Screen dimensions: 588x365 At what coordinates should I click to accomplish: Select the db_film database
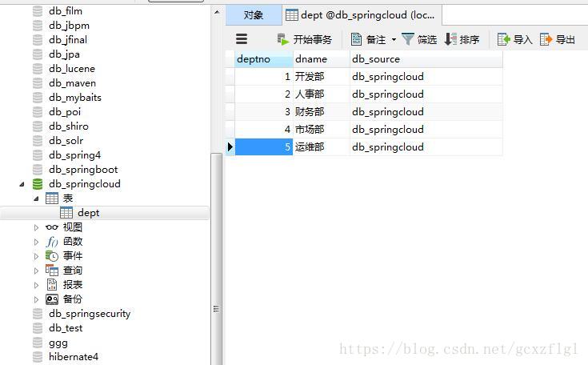66,11
